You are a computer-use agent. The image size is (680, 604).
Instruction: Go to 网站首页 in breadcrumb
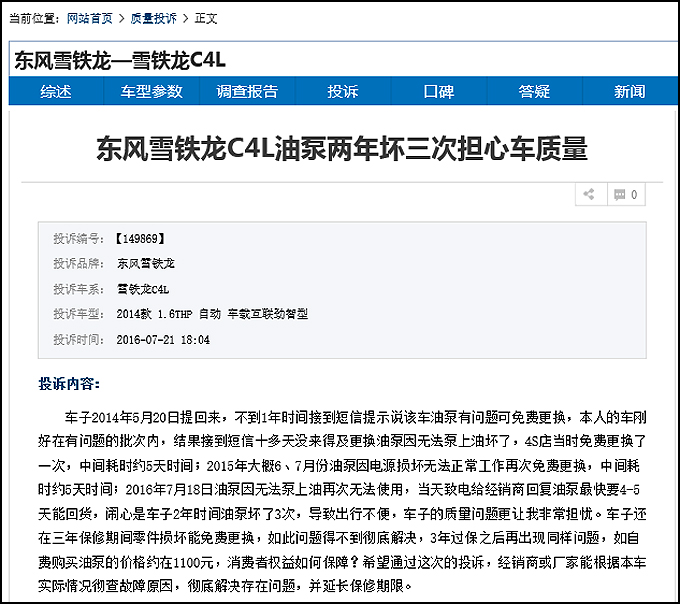click(90, 19)
